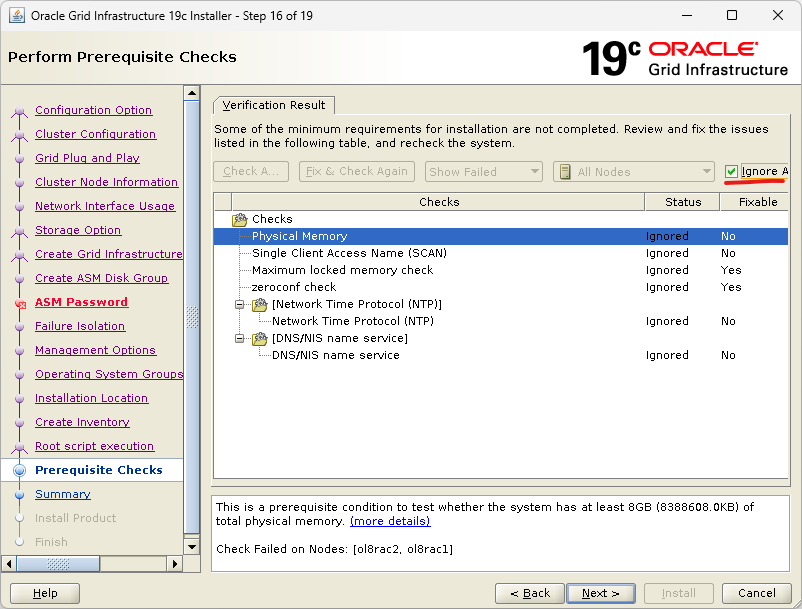The width and height of the screenshot is (802, 609).
Task: Go to Root script execution step
Action: tap(94, 446)
